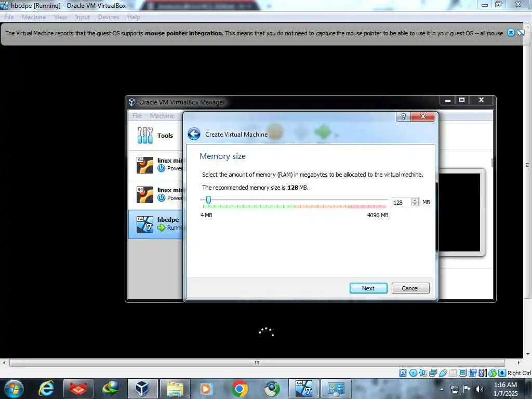This screenshot has width=532, height=399.
Task: Launch Internet Explorer from the taskbar
Action: click(46, 389)
